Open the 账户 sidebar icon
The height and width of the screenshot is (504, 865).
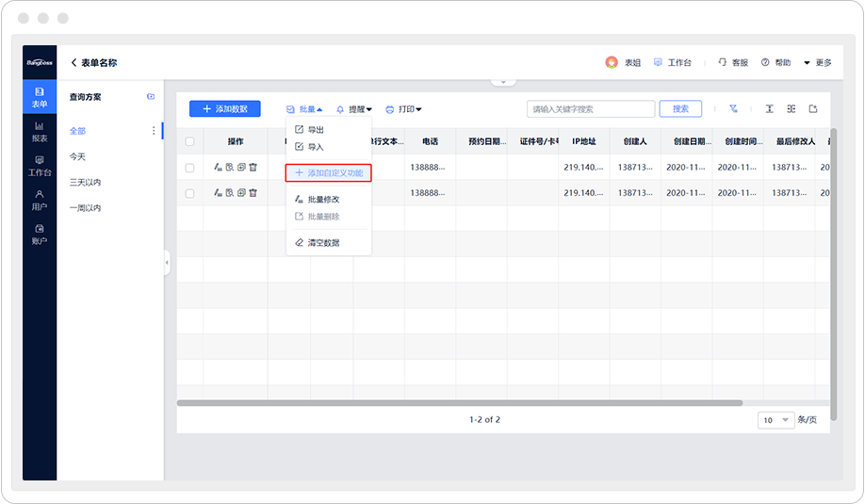coord(39,234)
